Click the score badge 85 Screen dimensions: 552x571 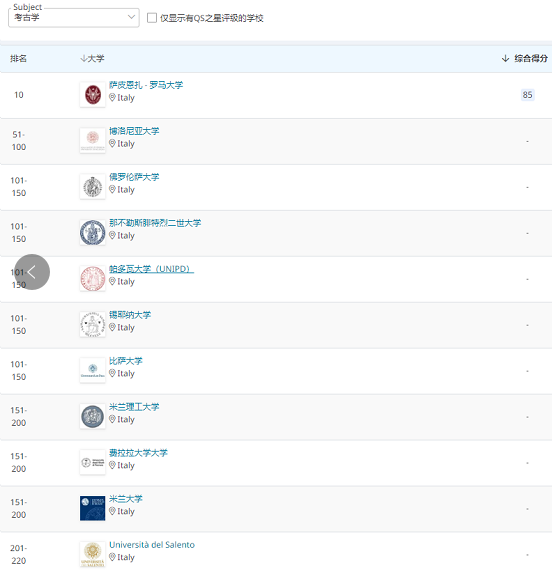(527, 95)
